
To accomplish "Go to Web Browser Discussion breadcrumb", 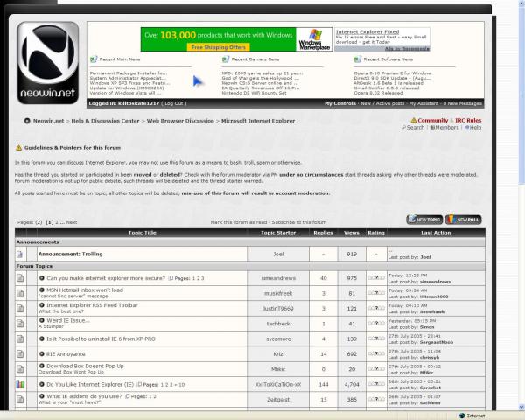I will point(180,121).
